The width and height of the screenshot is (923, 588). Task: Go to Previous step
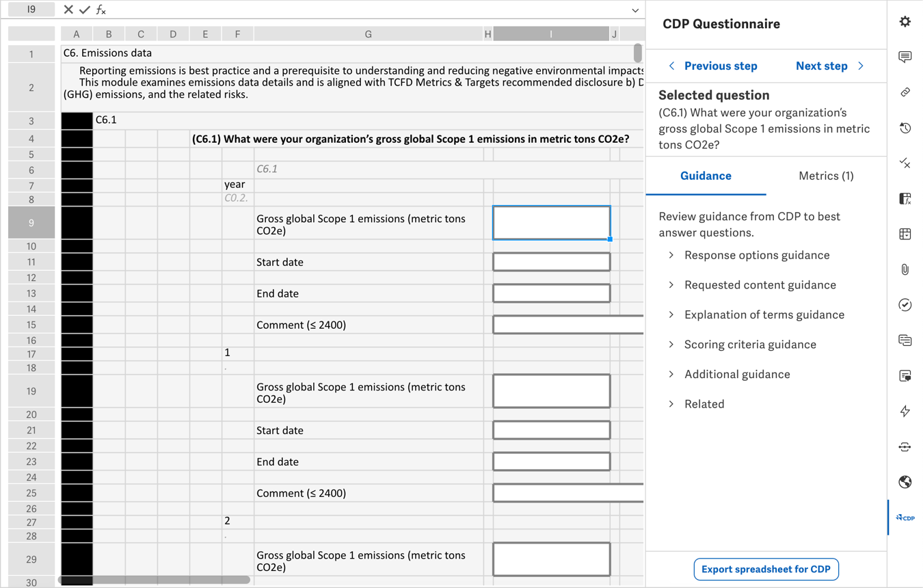713,66
